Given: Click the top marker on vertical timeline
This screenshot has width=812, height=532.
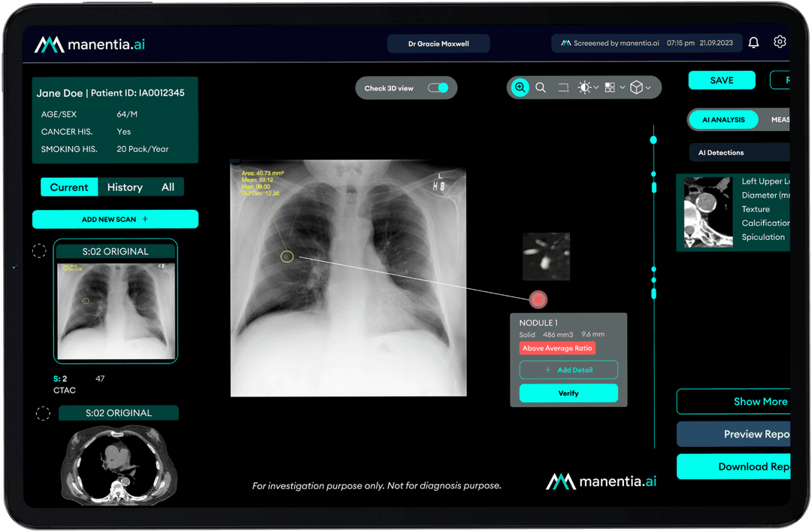Looking at the screenshot, I should (653, 140).
